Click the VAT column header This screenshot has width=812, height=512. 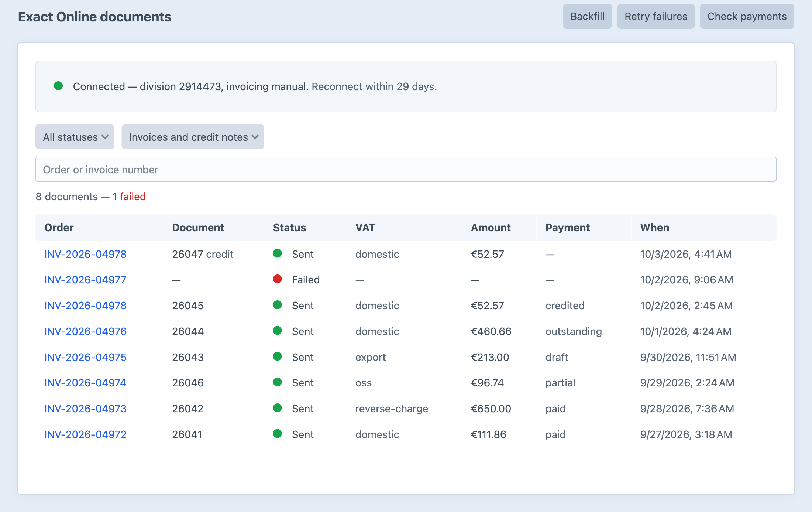tap(365, 228)
